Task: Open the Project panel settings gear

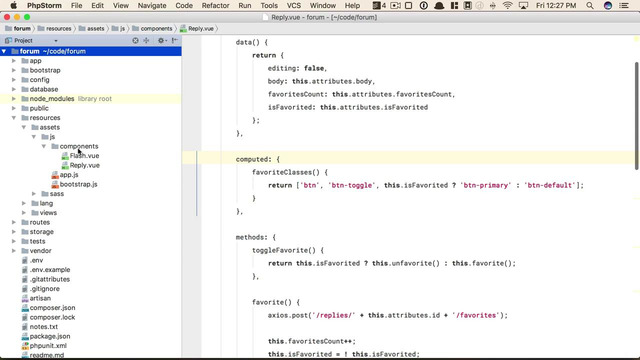Action: click(161, 40)
